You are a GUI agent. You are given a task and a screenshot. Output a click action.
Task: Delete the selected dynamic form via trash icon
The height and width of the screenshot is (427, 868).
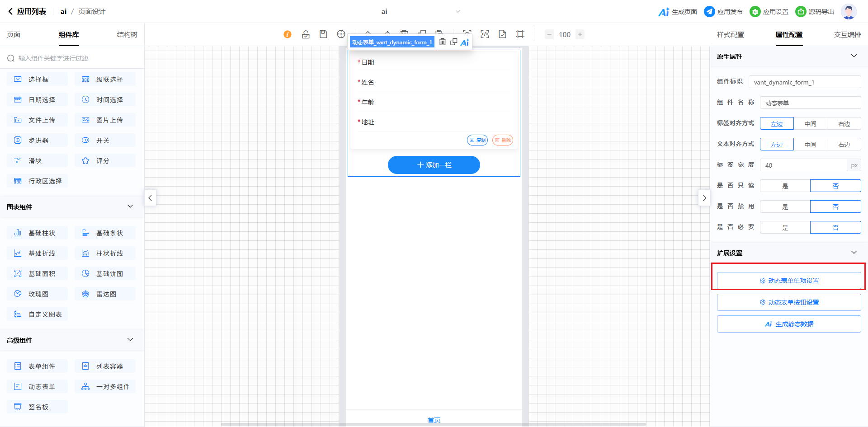[x=443, y=42]
